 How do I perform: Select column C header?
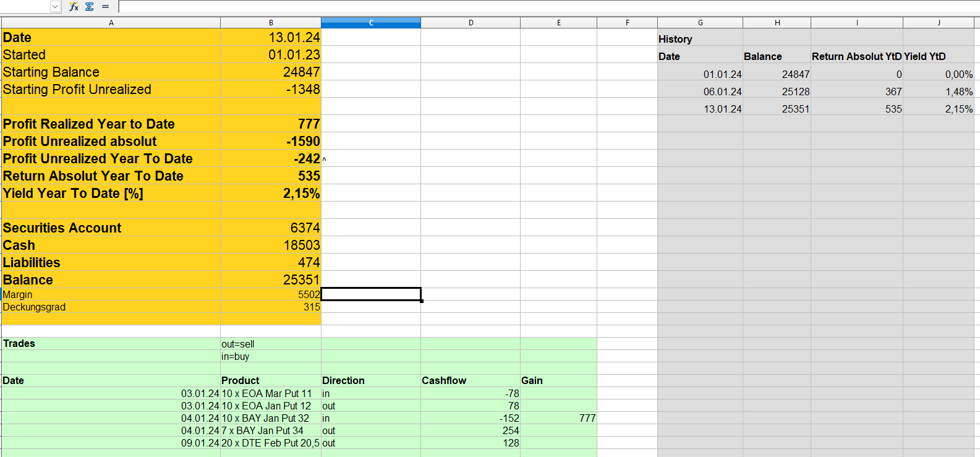[x=371, y=23]
